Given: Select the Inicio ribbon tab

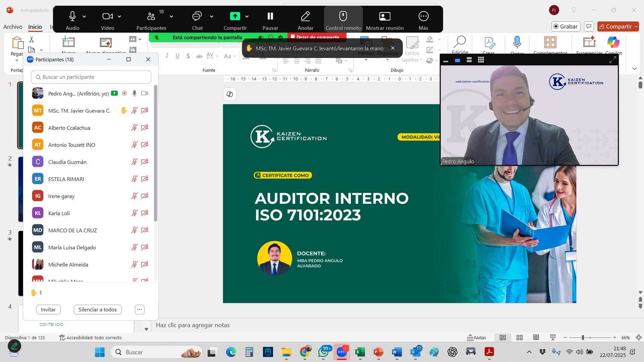Looking at the screenshot, I should coord(35,27).
